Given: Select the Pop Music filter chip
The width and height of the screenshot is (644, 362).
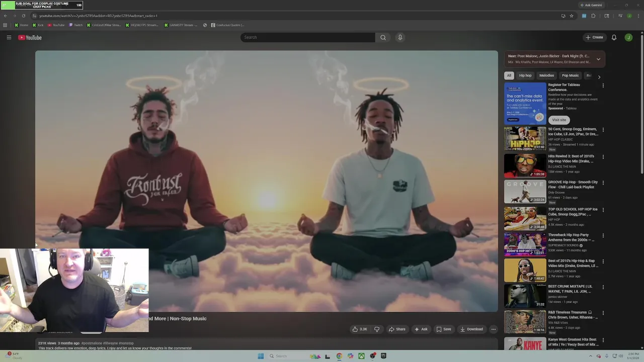Looking at the screenshot, I should point(570,75).
